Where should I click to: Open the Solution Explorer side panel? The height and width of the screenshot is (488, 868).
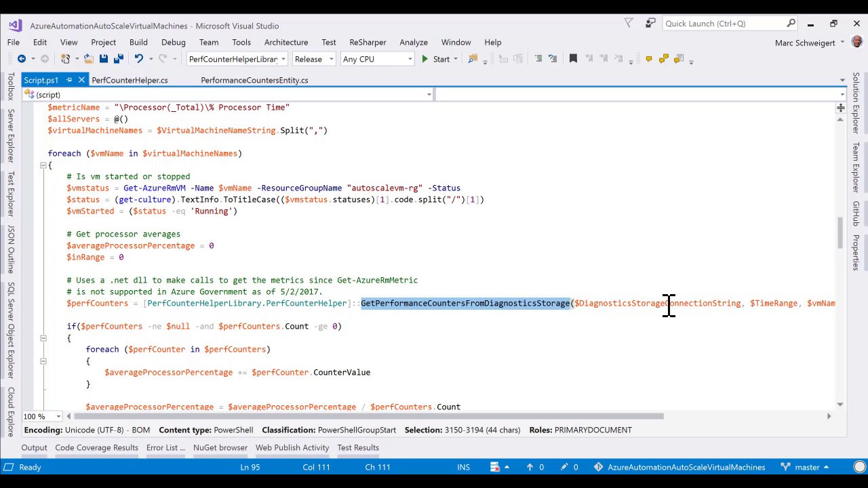[x=856, y=103]
